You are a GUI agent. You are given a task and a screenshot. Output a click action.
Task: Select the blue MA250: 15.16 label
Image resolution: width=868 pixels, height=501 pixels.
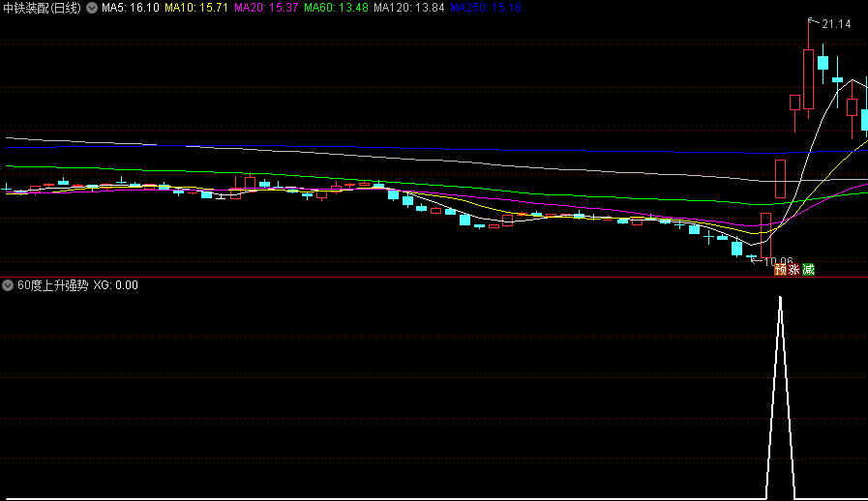coord(486,8)
